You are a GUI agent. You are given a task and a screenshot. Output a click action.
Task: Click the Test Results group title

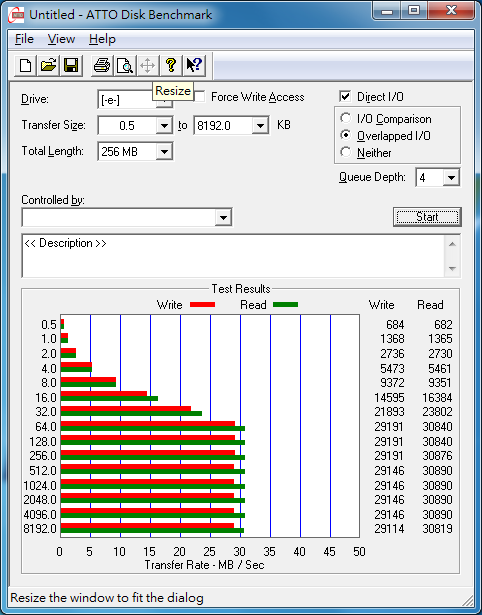point(241,289)
